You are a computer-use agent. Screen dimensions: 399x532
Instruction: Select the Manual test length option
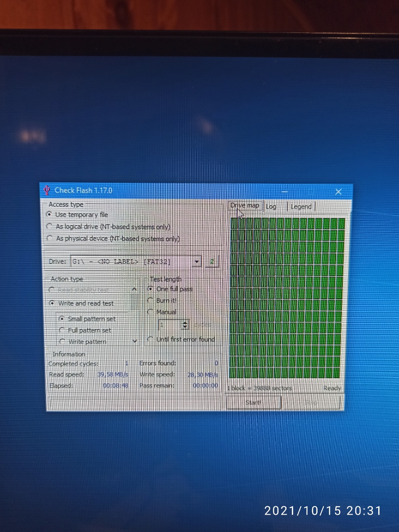(x=151, y=312)
